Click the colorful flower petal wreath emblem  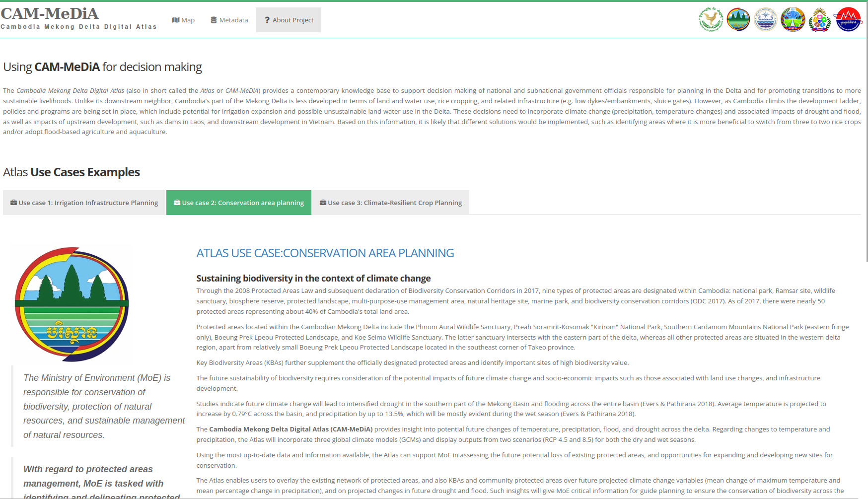click(820, 20)
